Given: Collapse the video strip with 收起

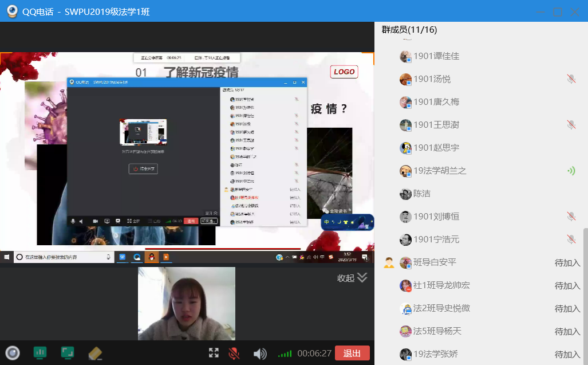Looking at the screenshot, I should point(352,278).
